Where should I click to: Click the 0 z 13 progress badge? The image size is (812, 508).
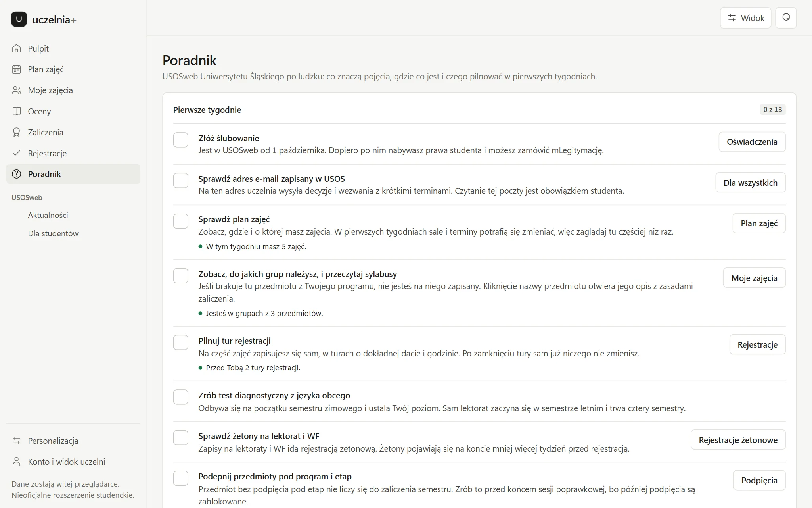pos(773,110)
